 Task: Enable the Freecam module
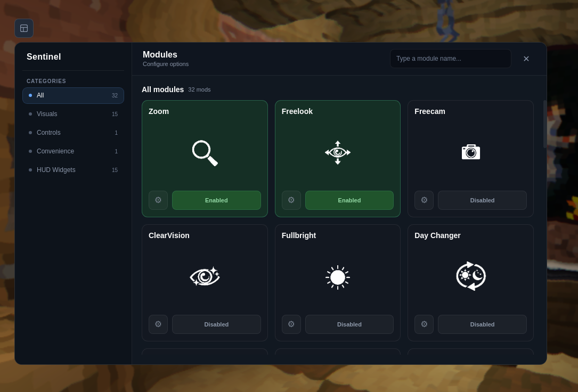pos(482,200)
